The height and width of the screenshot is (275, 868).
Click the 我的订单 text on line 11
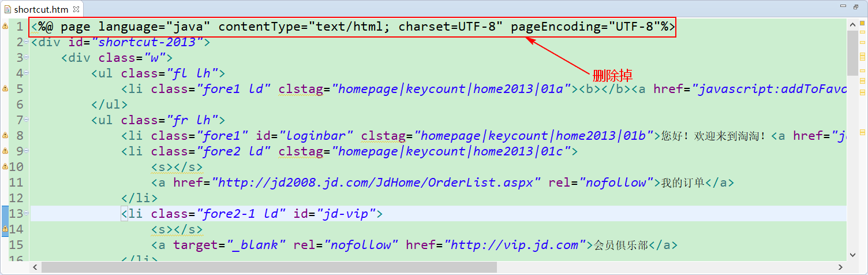(683, 183)
